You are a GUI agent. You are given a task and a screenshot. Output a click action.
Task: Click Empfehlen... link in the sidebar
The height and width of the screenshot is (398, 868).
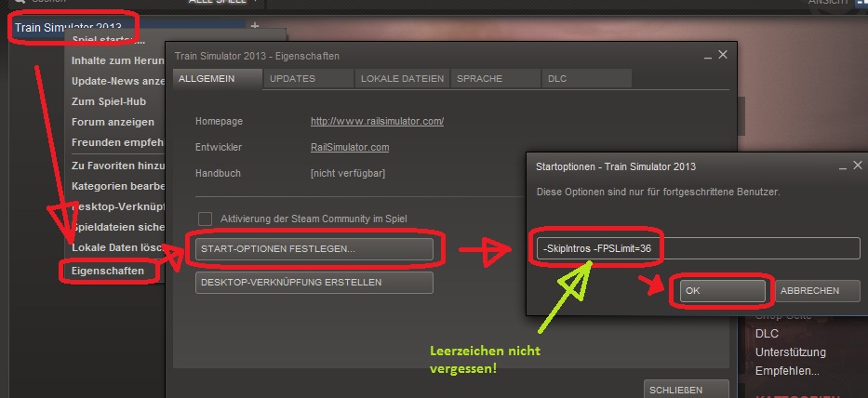787,371
